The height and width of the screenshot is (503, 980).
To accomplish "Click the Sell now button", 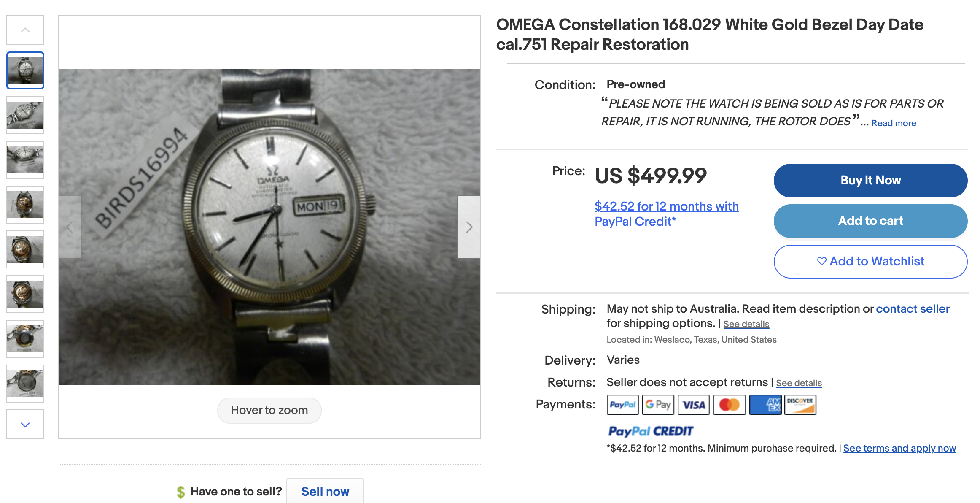I will [325, 491].
